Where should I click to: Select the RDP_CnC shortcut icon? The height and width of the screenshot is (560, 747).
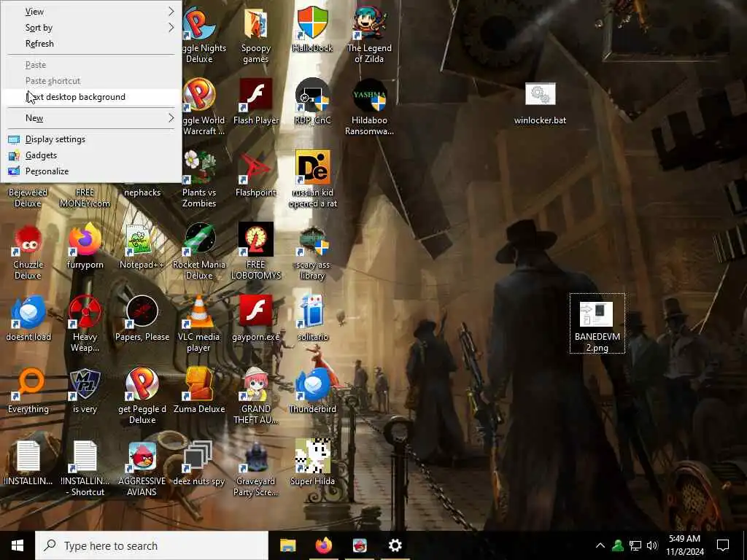[312, 96]
